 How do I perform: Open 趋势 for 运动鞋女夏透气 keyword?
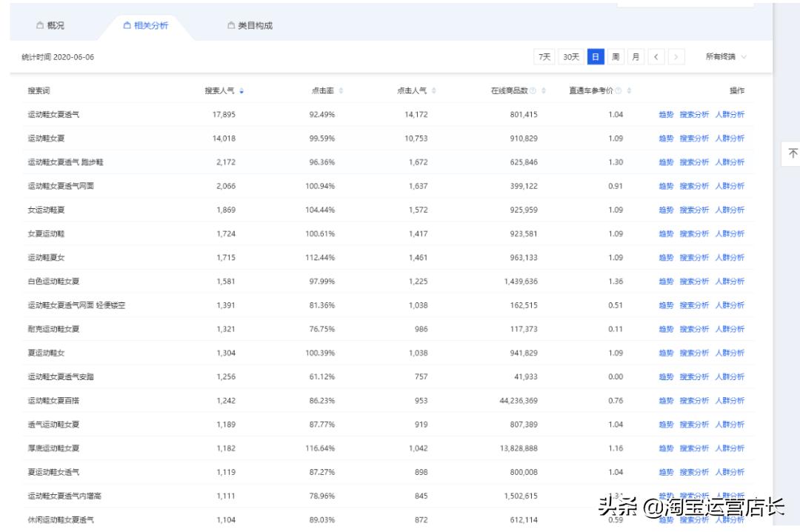click(x=666, y=114)
